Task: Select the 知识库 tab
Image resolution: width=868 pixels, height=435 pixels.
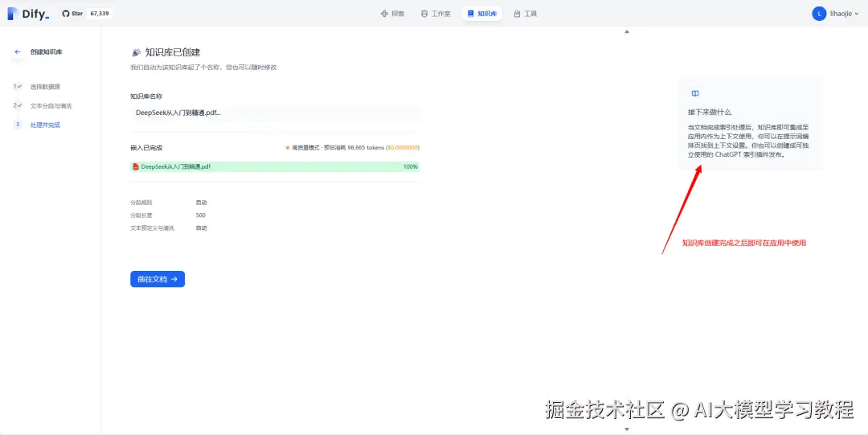Action: (481, 14)
